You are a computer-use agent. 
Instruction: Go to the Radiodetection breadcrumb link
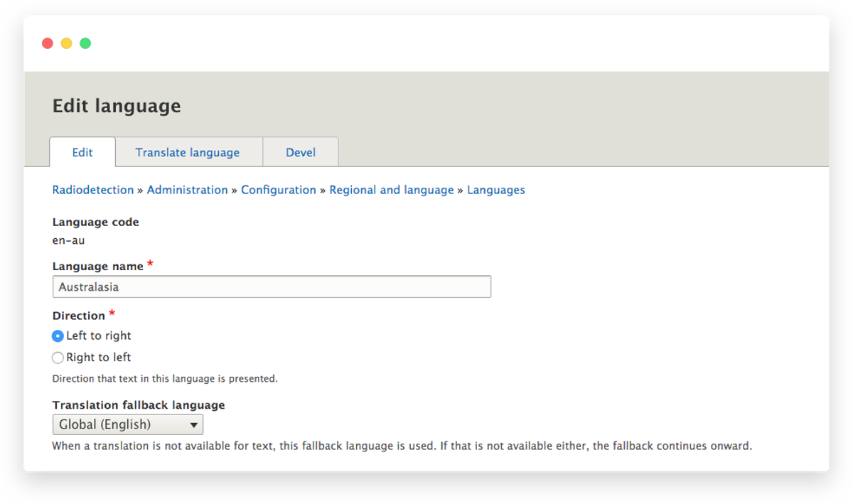93,190
